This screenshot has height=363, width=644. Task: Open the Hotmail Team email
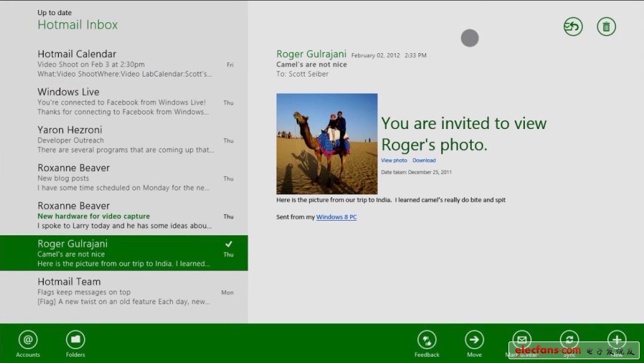click(x=123, y=291)
